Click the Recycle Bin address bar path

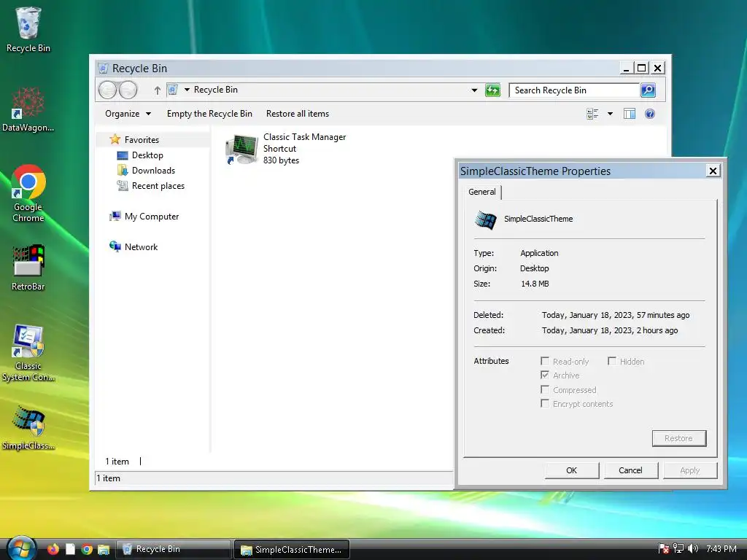215,90
